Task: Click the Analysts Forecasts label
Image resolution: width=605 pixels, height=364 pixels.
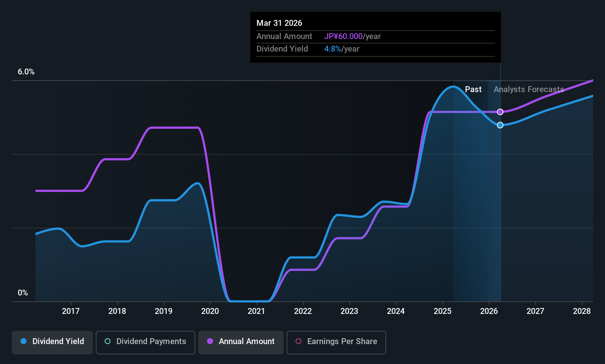Action: click(529, 90)
